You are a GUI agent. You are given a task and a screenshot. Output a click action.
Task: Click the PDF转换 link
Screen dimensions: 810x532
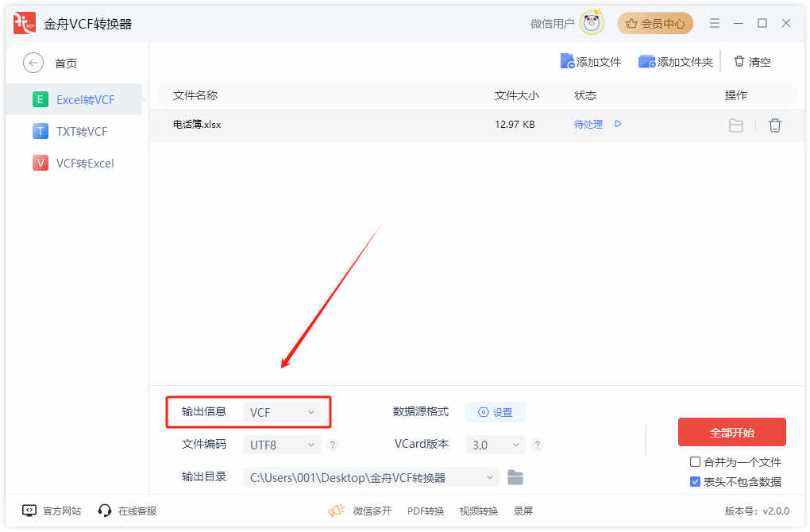click(425, 511)
